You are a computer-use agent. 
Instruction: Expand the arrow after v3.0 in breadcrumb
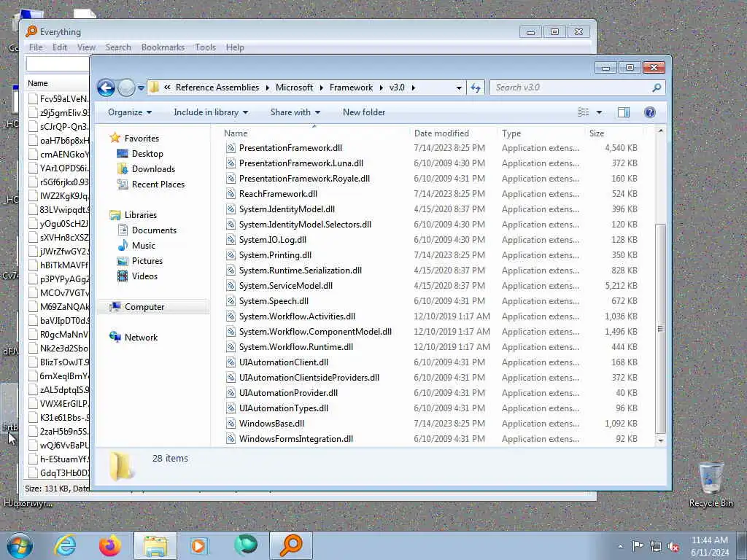point(413,88)
